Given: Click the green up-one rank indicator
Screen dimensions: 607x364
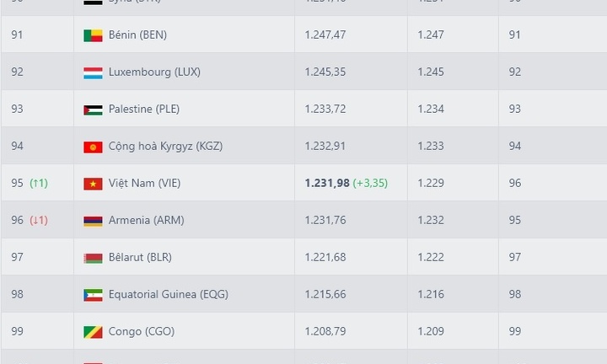Looking at the screenshot, I should pos(39,183).
